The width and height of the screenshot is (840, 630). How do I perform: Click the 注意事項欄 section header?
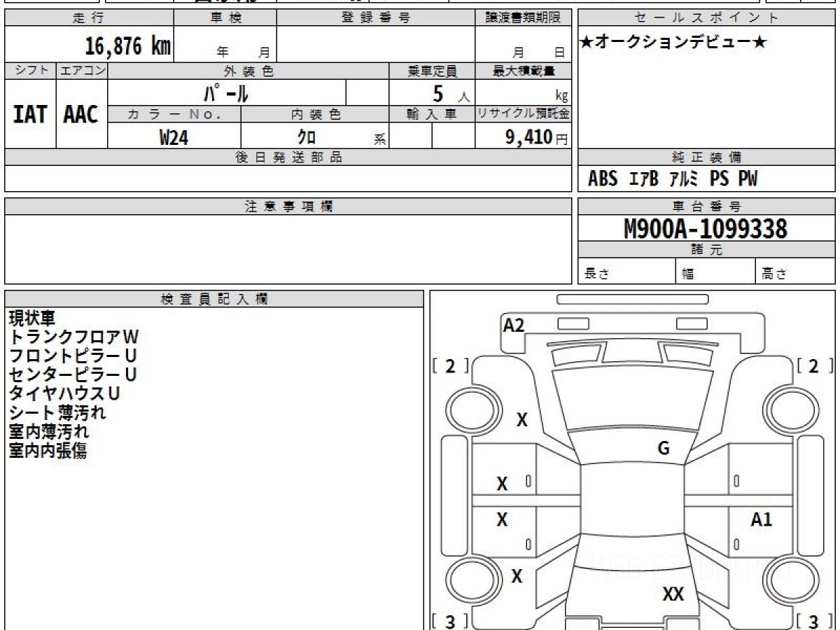click(288, 206)
